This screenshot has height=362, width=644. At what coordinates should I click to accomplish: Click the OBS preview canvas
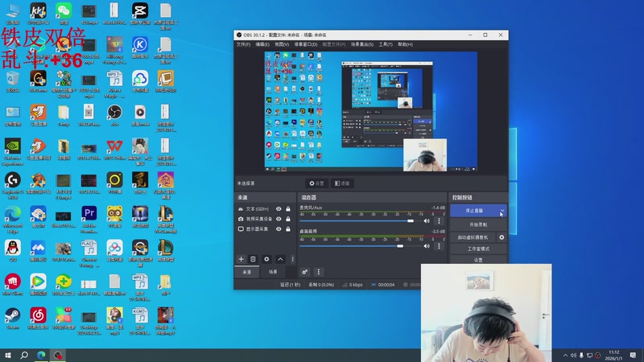(x=371, y=112)
